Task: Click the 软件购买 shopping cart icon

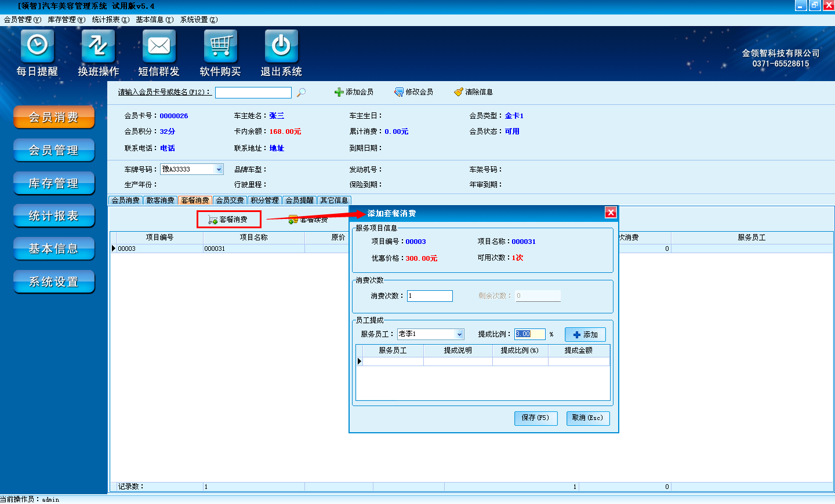Action: tap(220, 46)
